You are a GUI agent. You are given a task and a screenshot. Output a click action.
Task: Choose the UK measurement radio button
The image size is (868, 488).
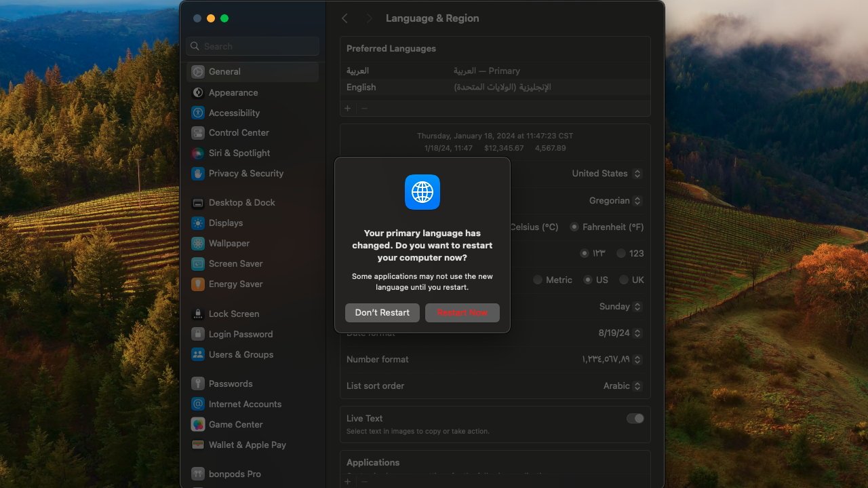tap(624, 280)
